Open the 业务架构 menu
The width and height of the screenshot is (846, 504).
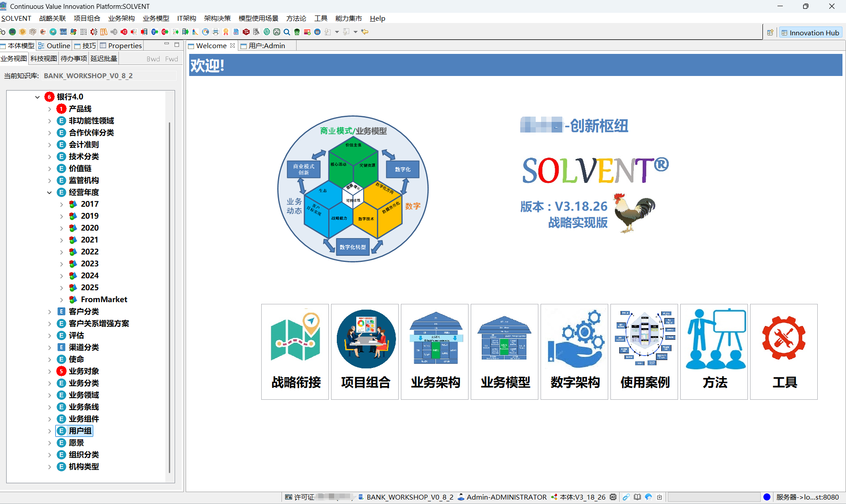[121, 19]
